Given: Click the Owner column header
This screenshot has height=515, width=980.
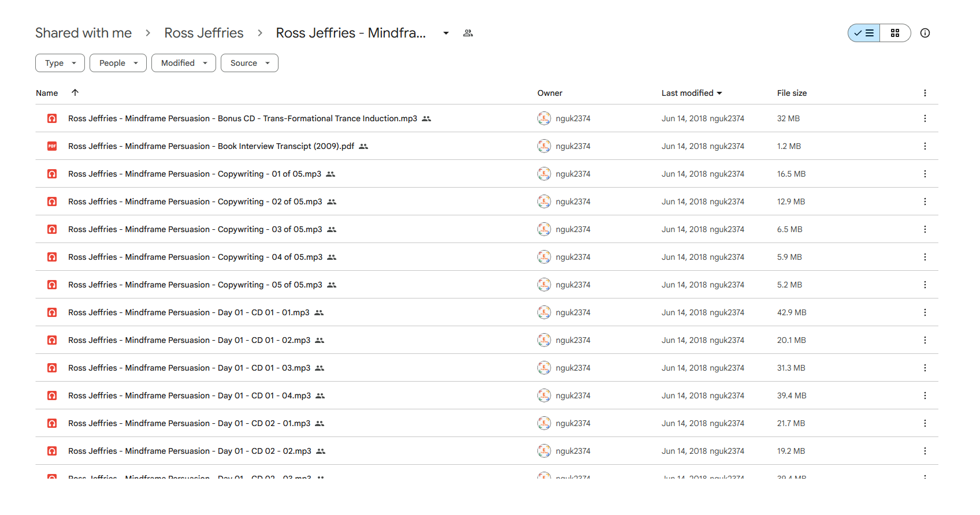Looking at the screenshot, I should pos(550,93).
